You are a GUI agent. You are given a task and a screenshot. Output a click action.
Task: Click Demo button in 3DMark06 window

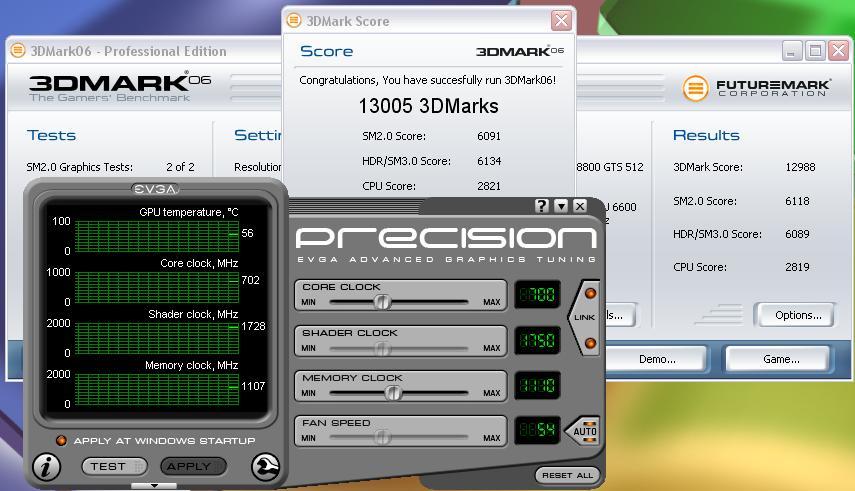click(657, 360)
